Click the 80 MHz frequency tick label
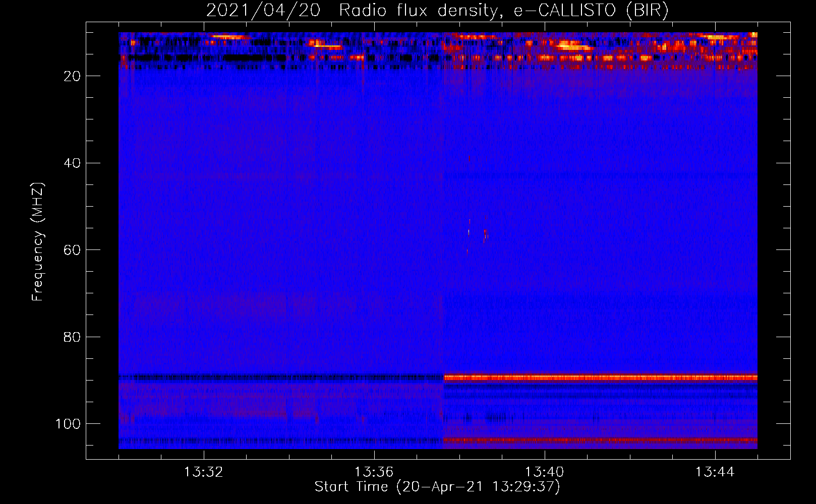Screen dimensions: 816x504 coord(73,337)
